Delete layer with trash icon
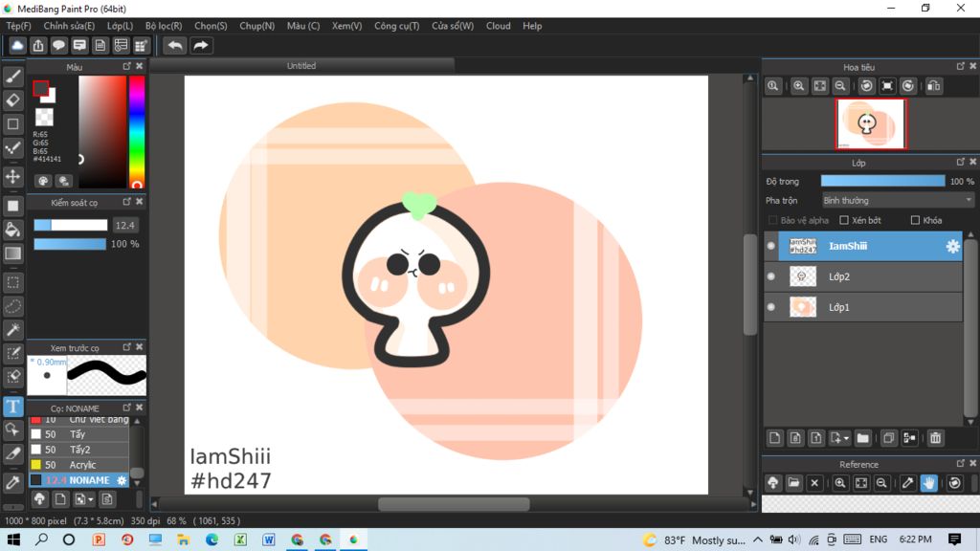 pyautogui.click(x=935, y=438)
